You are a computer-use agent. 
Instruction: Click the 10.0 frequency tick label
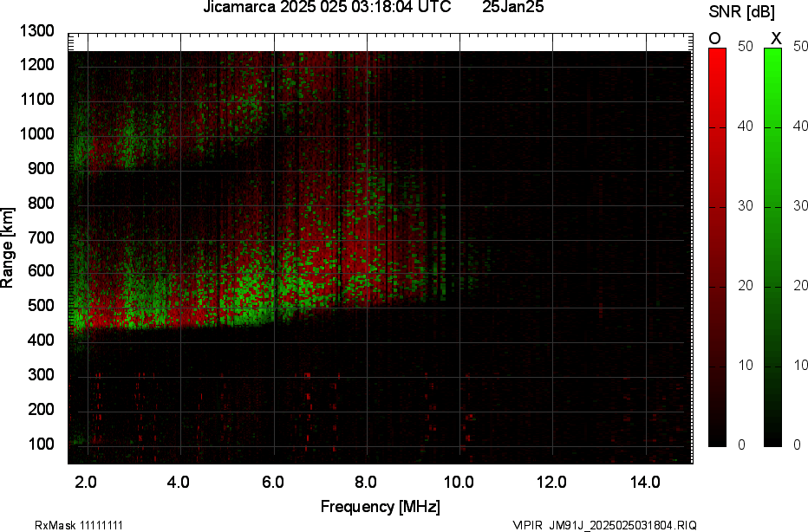tap(459, 482)
